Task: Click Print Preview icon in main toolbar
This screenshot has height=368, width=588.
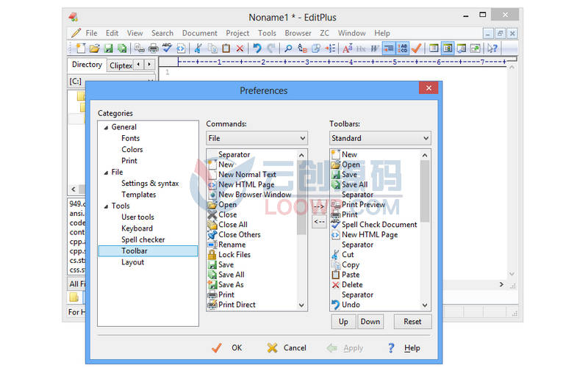Action: tap(140, 48)
